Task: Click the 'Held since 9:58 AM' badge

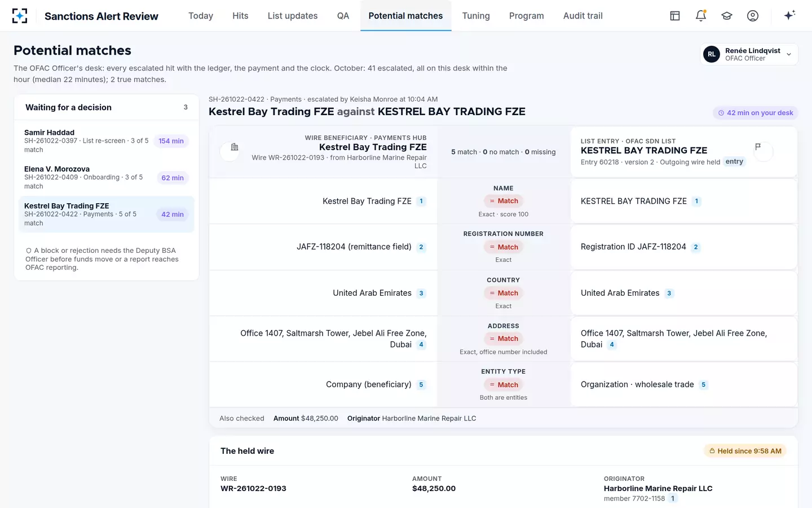Action: pos(745,451)
